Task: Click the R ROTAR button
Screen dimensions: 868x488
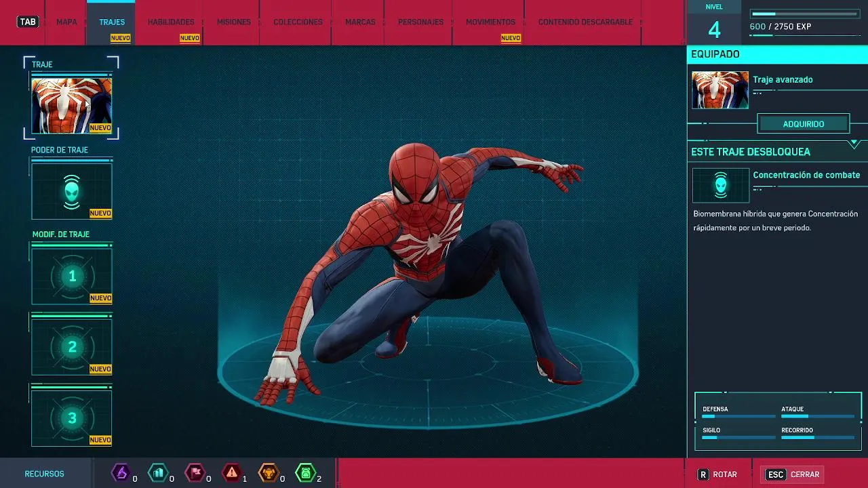Action: tap(717, 474)
